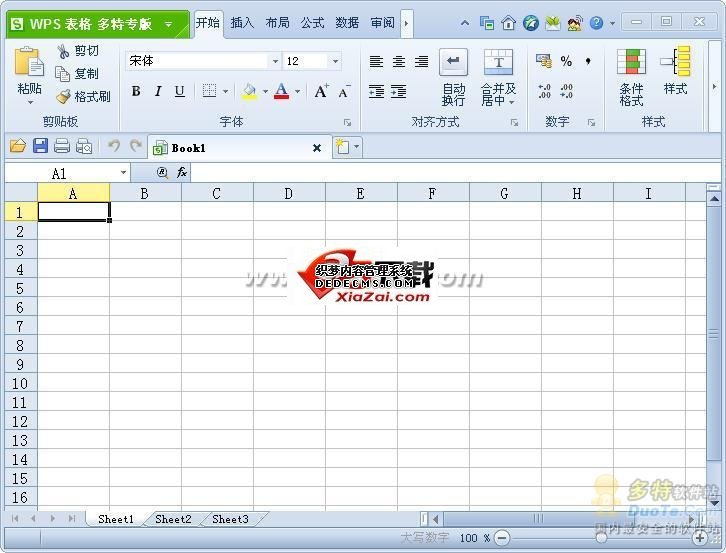Open font color dropdown arrow
726x553 pixels.
click(x=297, y=91)
